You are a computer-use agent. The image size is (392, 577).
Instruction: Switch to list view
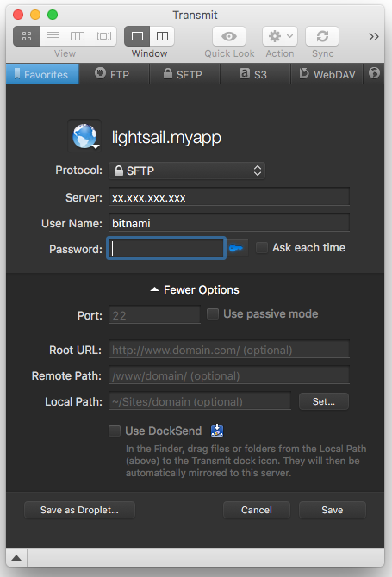click(x=53, y=36)
